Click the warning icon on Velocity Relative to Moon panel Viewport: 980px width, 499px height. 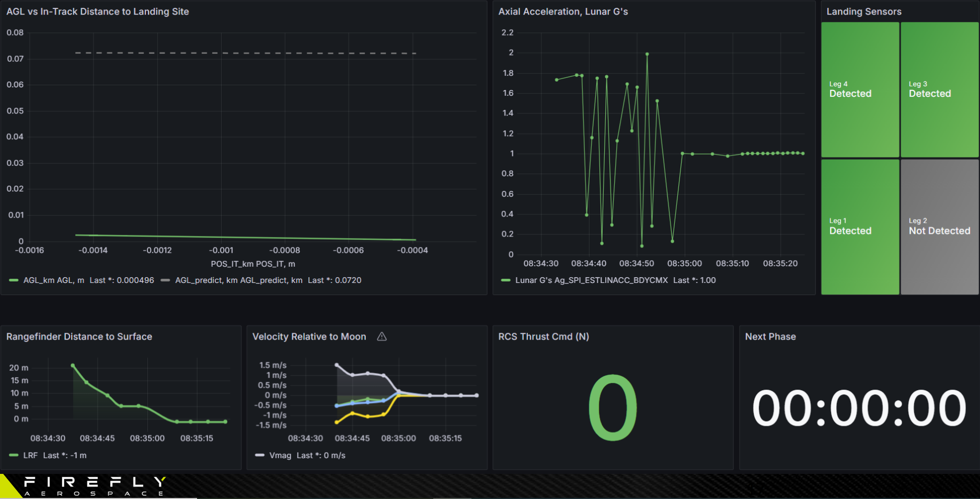click(382, 337)
